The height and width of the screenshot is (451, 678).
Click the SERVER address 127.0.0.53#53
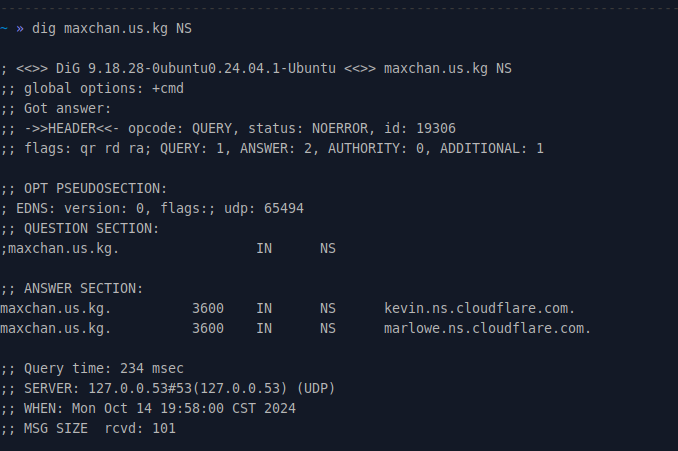[x=140, y=388]
